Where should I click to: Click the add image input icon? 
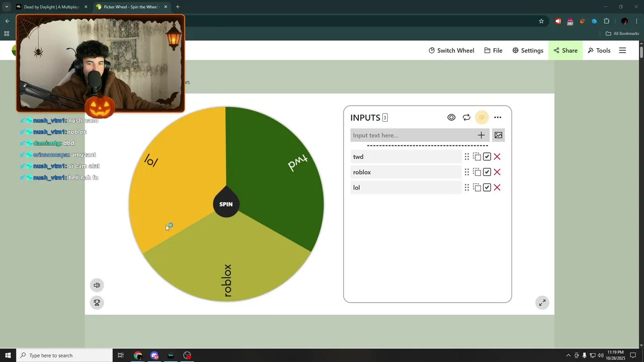coord(498,135)
